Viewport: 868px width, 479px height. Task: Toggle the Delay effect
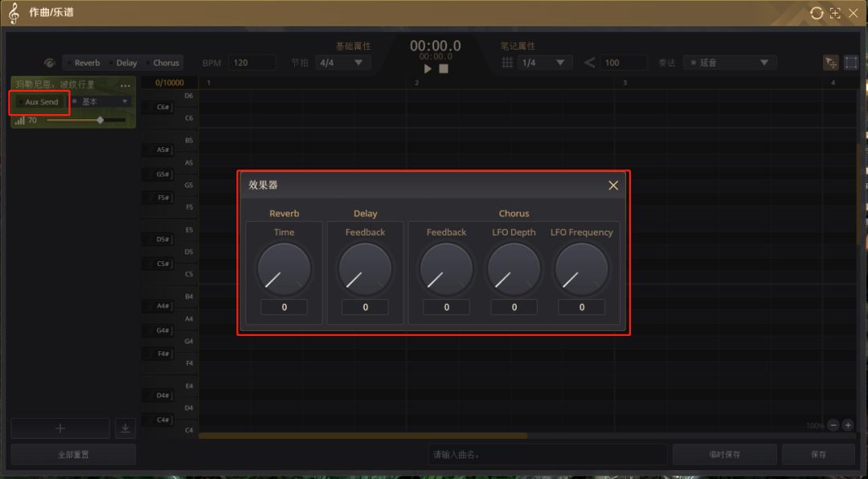point(124,63)
